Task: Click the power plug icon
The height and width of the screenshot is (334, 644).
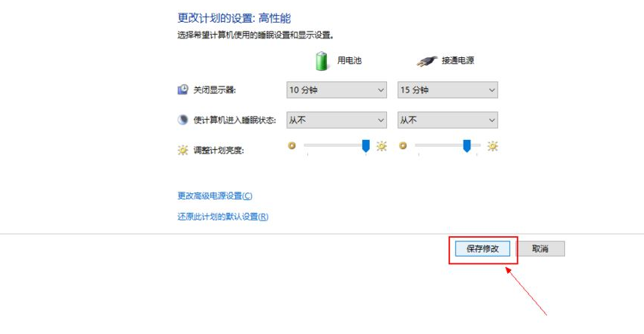Action: pyautogui.click(x=426, y=61)
